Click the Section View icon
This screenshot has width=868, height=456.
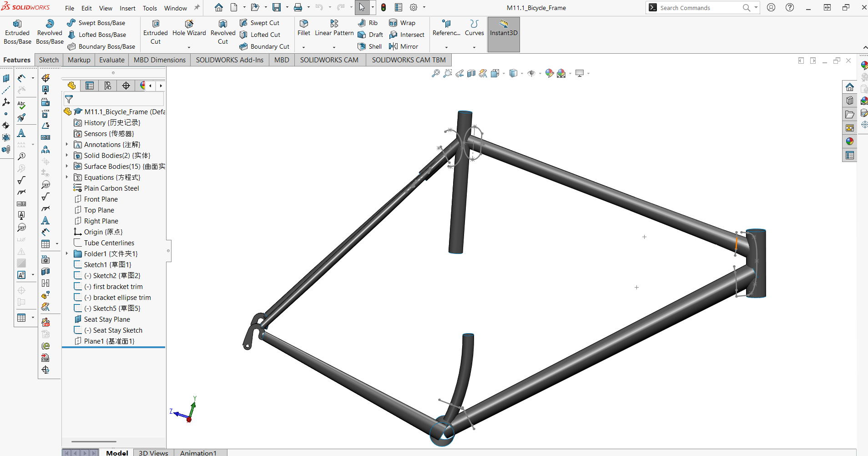click(x=471, y=73)
